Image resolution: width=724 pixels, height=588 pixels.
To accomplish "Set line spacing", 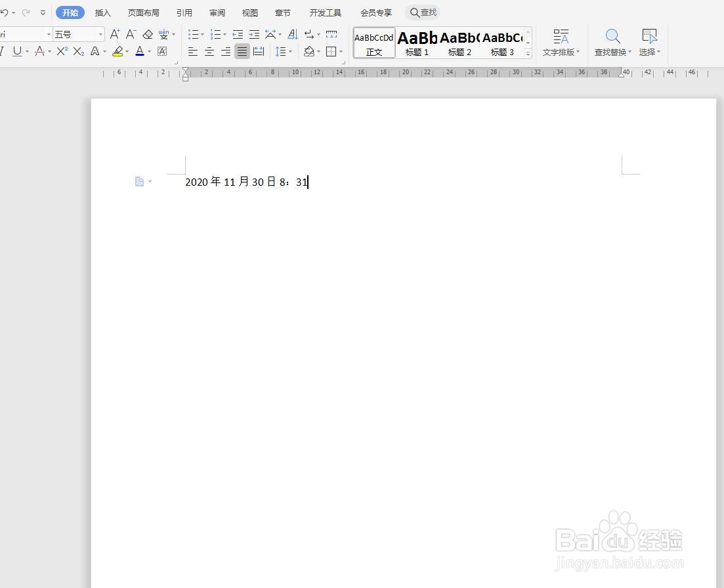I will click(x=281, y=51).
